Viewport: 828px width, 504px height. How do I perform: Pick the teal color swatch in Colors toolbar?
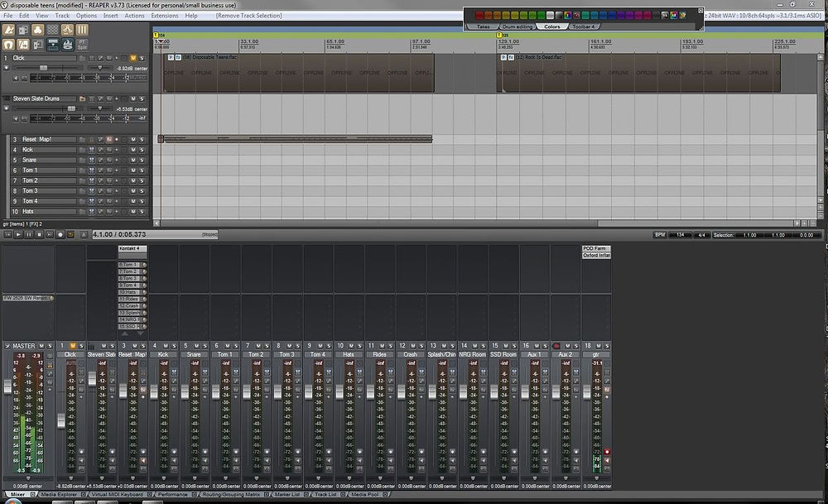[585, 15]
